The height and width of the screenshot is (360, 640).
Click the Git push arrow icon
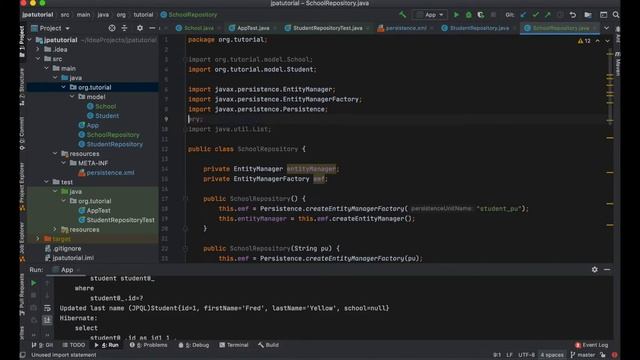[x=548, y=15]
